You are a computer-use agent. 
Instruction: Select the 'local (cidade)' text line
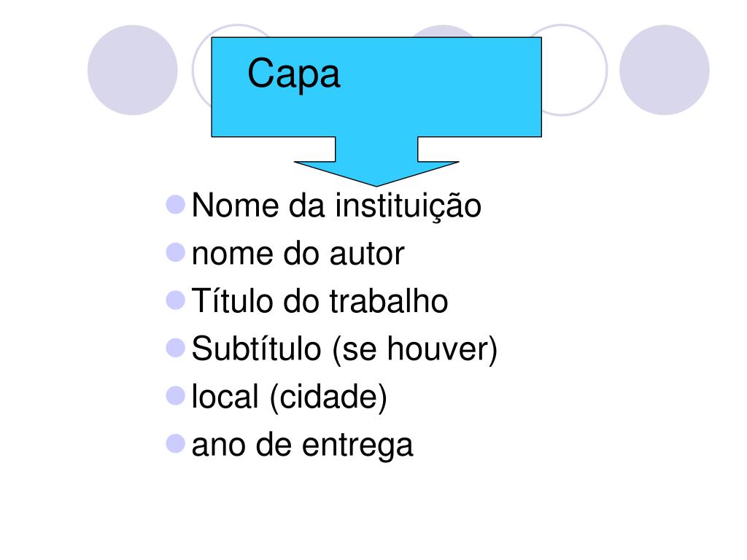pos(289,397)
